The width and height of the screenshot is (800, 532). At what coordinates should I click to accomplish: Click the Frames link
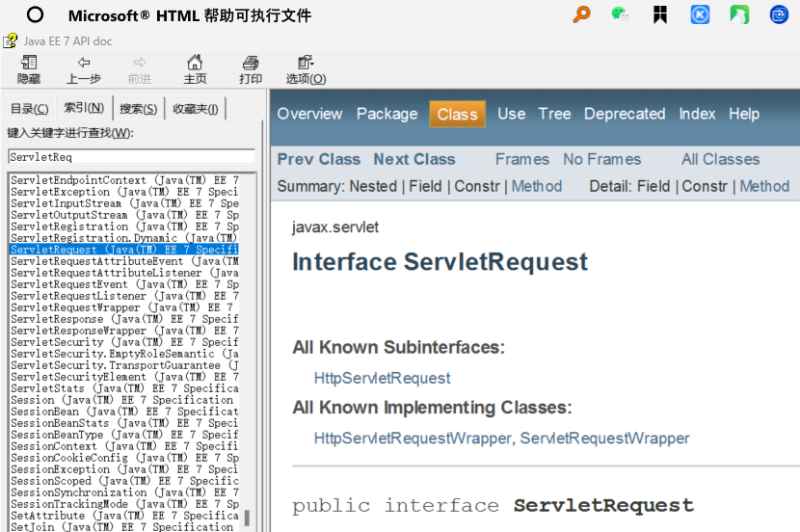[522, 159]
